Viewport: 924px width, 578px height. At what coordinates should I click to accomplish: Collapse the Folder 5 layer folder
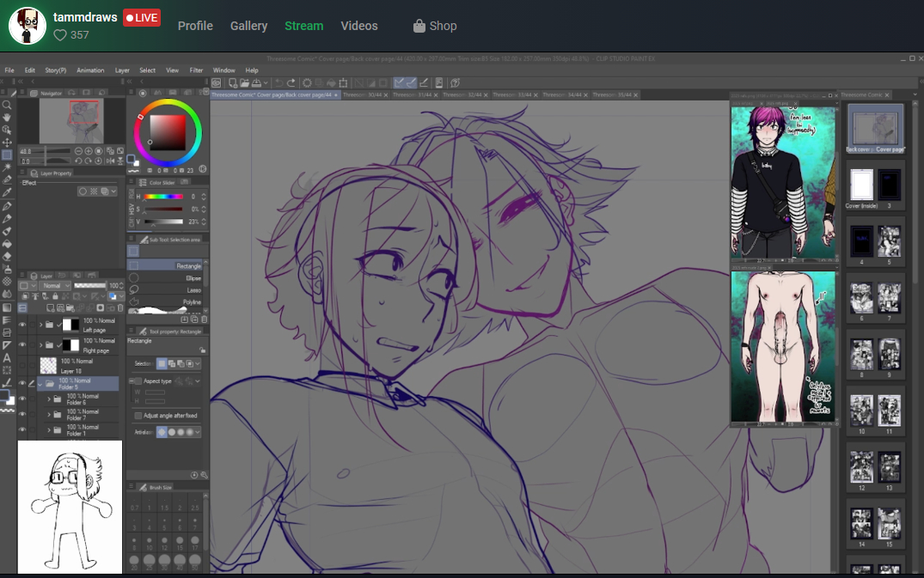click(x=40, y=384)
